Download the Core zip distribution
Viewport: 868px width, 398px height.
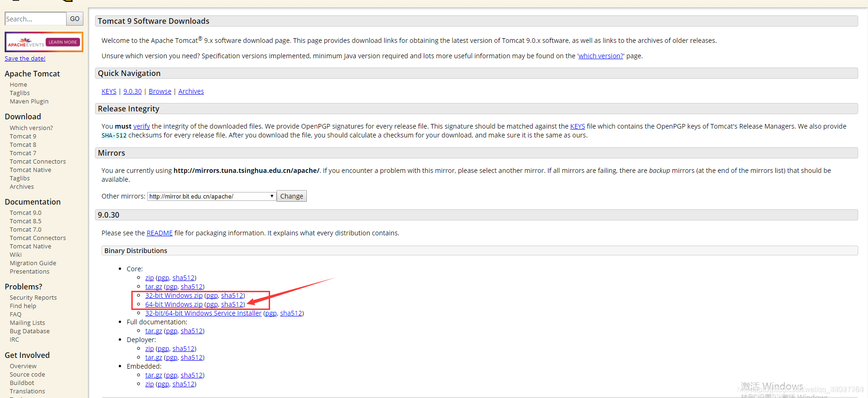tap(149, 278)
